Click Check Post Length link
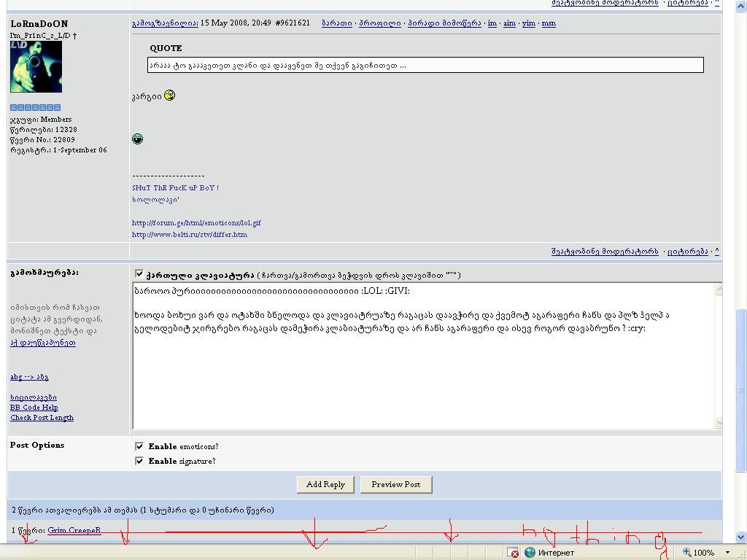 pos(42,418)
